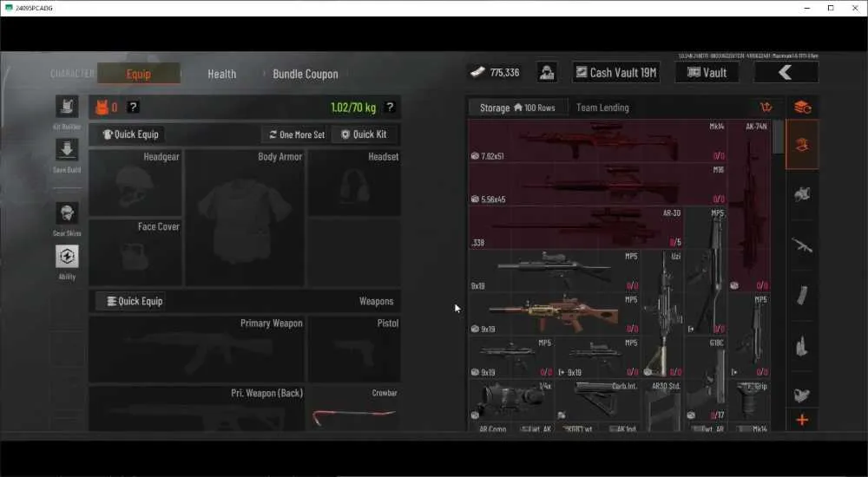The image size is (868, 477).
Task: Open the Kit Builder icon
Action: (x=67, y=107)
